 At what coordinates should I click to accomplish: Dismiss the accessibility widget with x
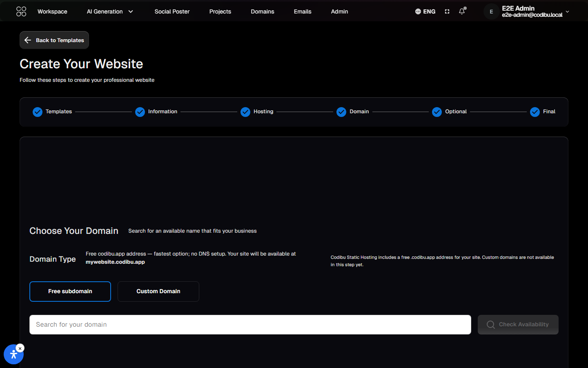tap(20, 348)
